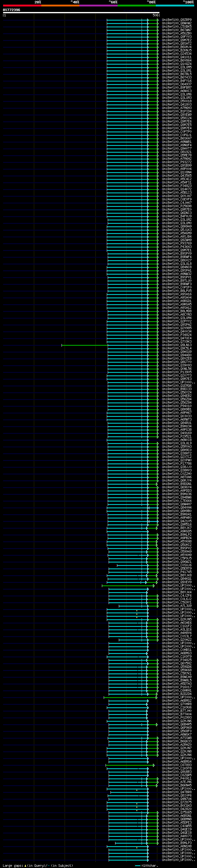Screen dimensions: 197x868
Task: Open hit UniRef100_B6TWN7
Action: [177, 30]
